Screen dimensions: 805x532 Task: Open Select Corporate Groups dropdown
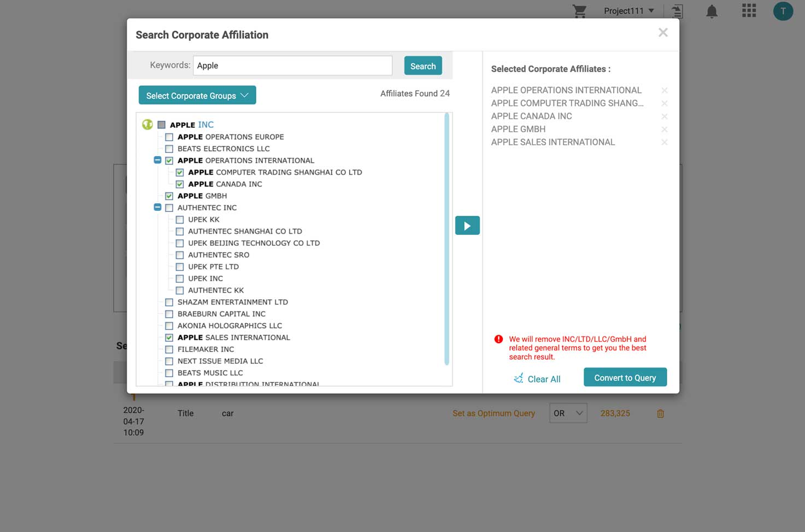197,96
